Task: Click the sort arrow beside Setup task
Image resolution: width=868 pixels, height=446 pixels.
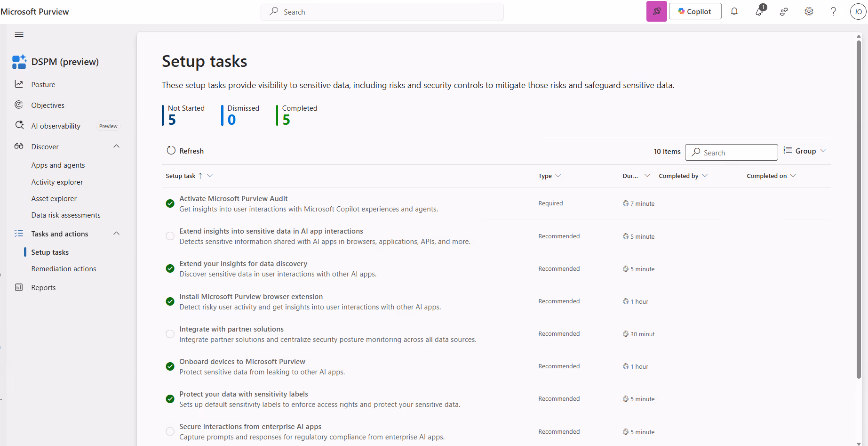Action: (200, 176)
